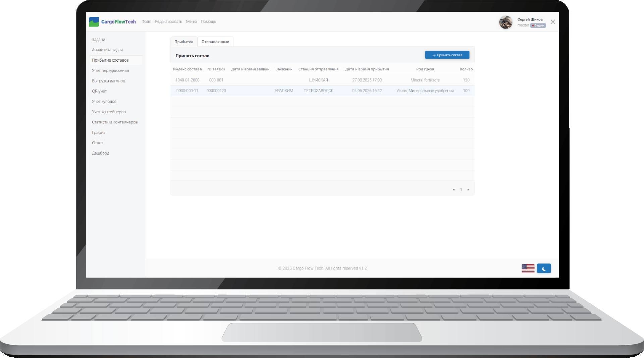Click quantity 120 cell
Viewport: 644px width, 358px height.
click(466, 80)
